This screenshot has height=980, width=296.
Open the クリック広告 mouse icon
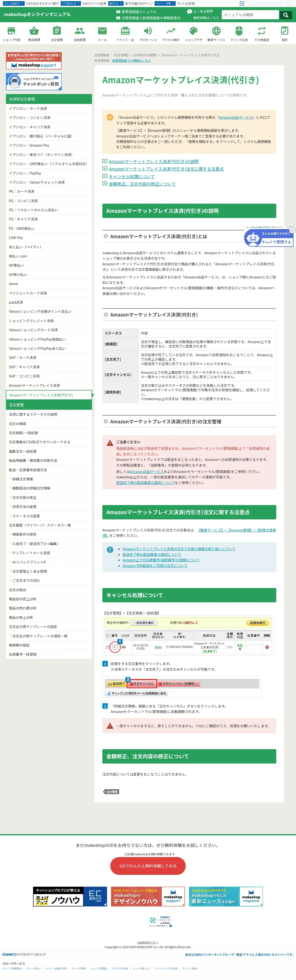click(x=239, y=31)
